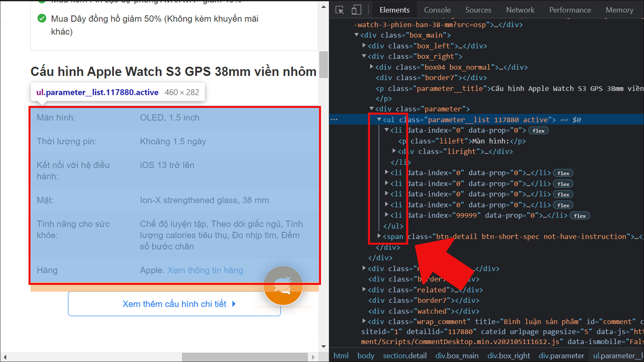The height and width of the screenshot is (362, 644).
Task: Activate the inspect element picker icon
Action: point(339,10)
